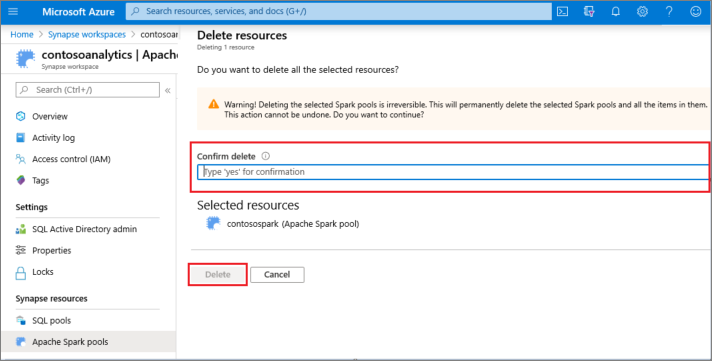712x361 pixels.
Task: Click the Overview icon in sidebar
Action: (x=20, y=116)
